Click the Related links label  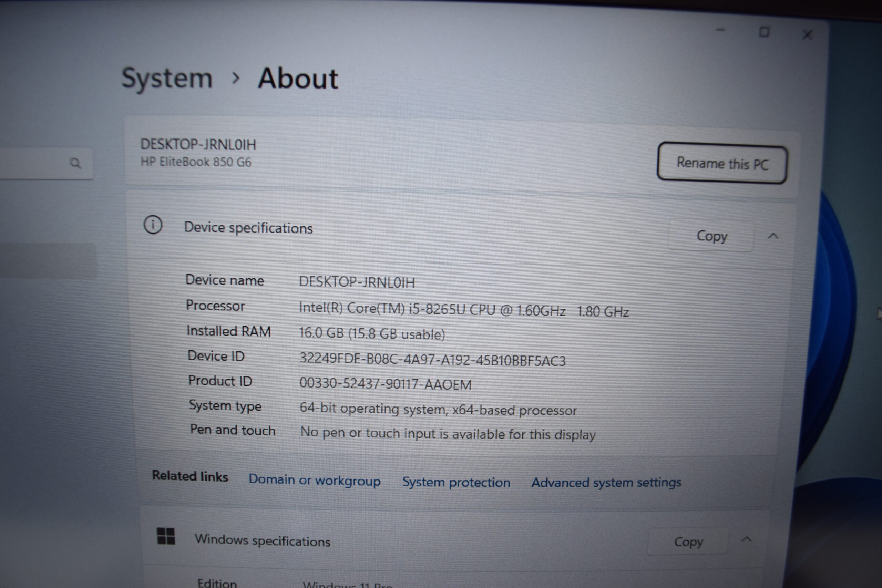pyautogui.click(x=190, y=476)
